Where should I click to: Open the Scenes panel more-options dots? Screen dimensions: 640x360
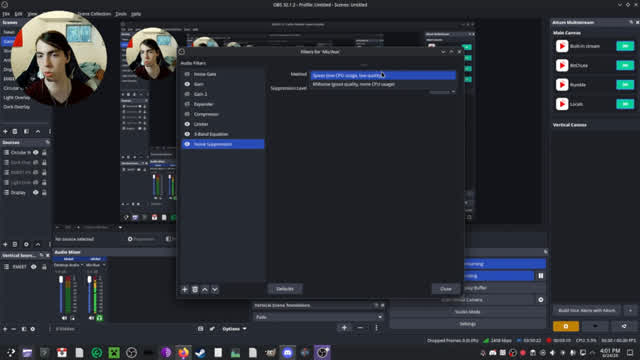coord(50,131)
